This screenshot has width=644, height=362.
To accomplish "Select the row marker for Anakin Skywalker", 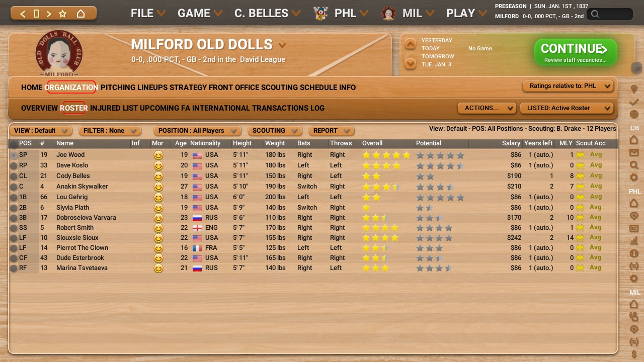I will click(x=14, y=187).
